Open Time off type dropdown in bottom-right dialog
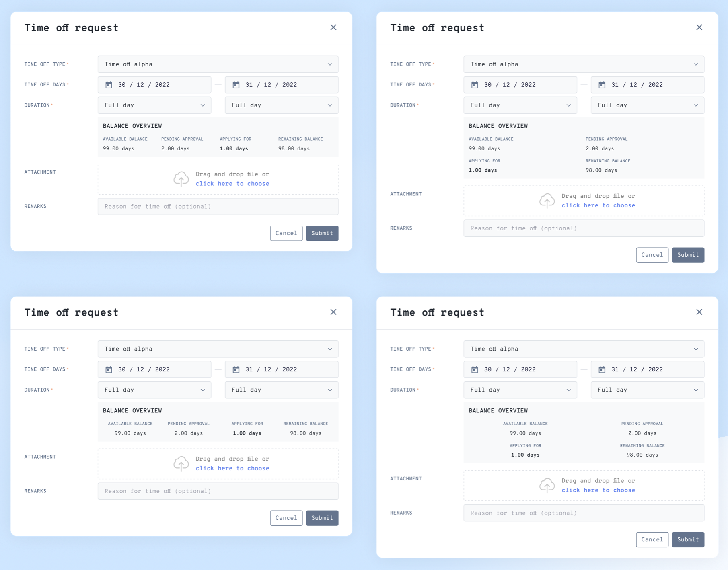The image size is (728, 570). click(584, 349)
